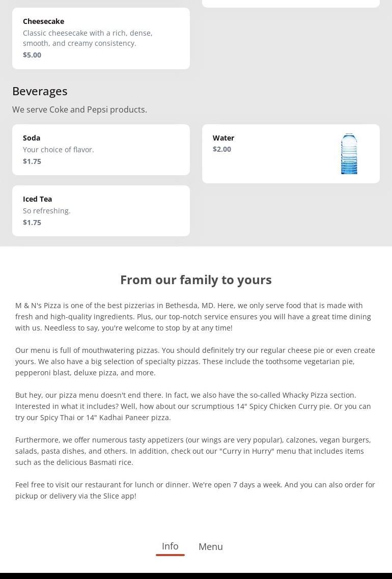Choose the Iced Tea item name

(x=37, y=199)
